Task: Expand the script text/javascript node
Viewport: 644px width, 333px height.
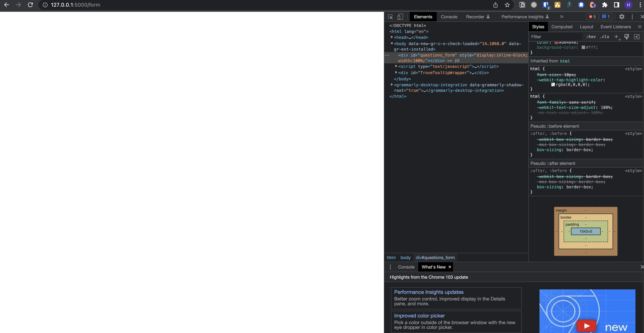Action: pos(396,66)
